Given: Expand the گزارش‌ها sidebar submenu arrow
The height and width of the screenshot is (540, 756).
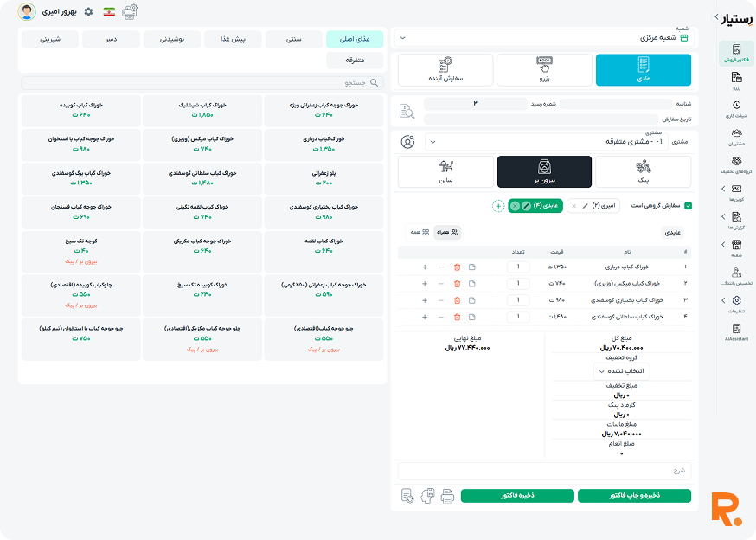Looking at the screenshot, I should (723, 216).
